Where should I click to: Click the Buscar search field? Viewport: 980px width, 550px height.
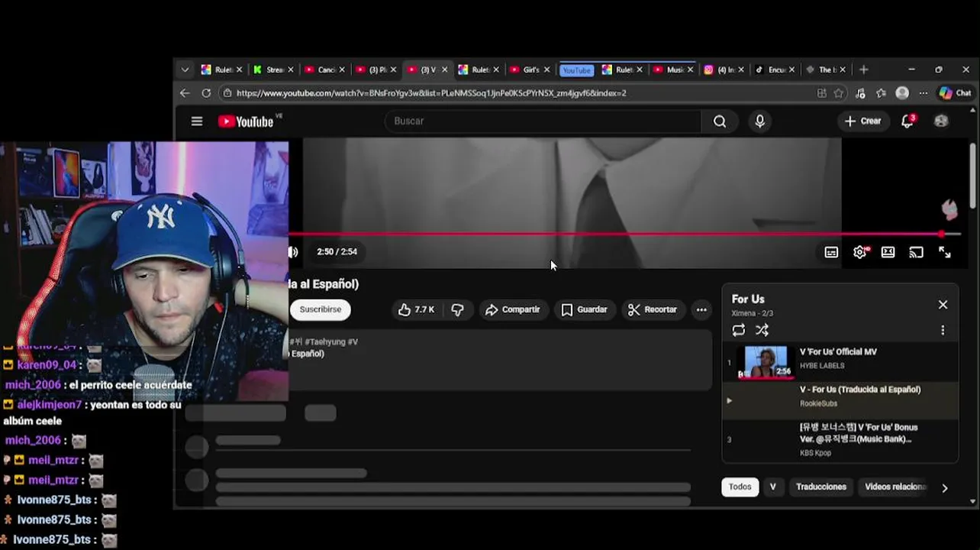pyautogui.click(x=542, y=121)
